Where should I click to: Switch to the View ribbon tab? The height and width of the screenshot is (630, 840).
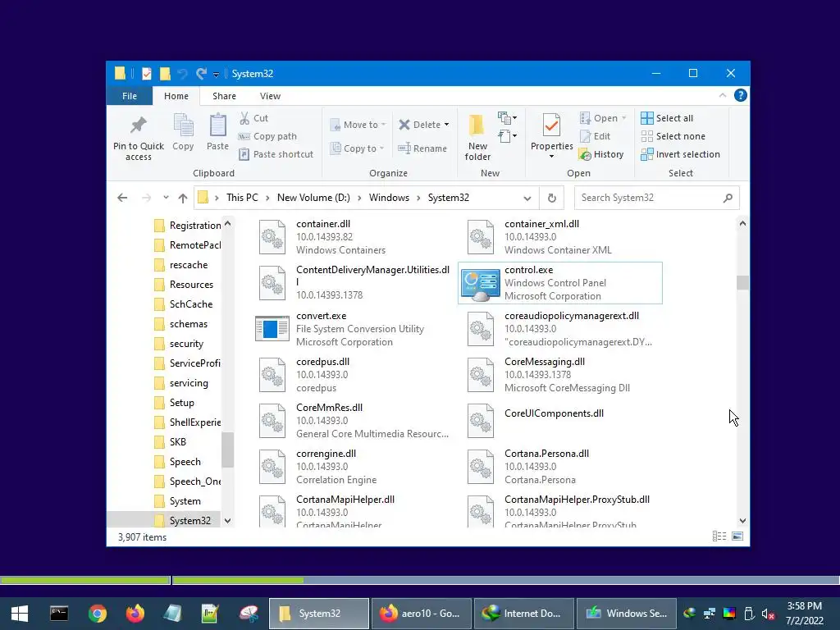click(270, 96)
